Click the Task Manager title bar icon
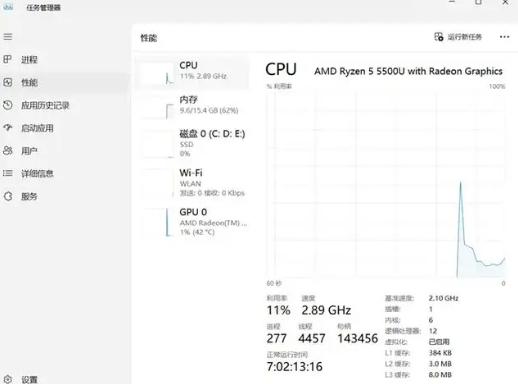Viewport: 518px width, 384px height. [x=8, y=7]
